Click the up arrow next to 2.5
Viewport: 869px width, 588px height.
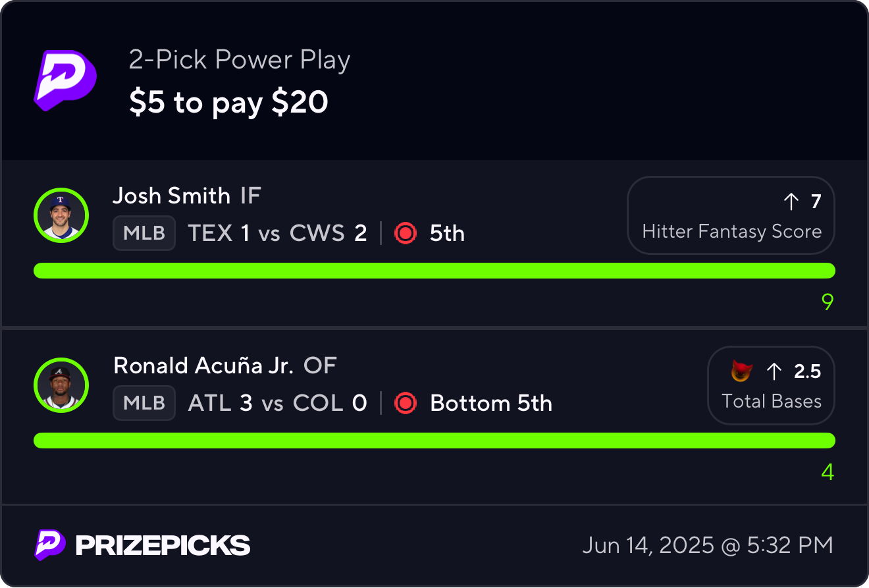(x=774, y=372)
